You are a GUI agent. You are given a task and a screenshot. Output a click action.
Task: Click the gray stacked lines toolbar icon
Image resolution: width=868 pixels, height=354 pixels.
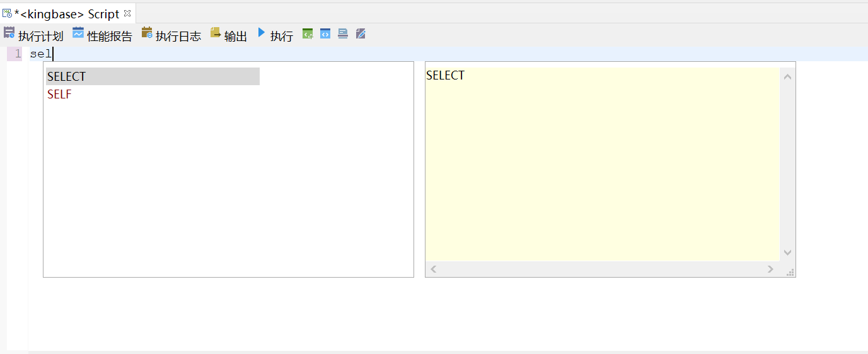click(x=343, y=34)
